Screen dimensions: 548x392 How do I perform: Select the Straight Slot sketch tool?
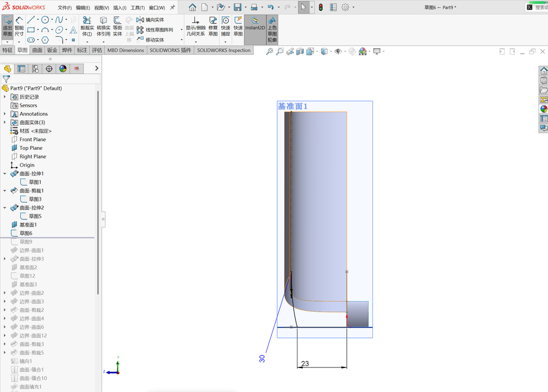[31, 40]
